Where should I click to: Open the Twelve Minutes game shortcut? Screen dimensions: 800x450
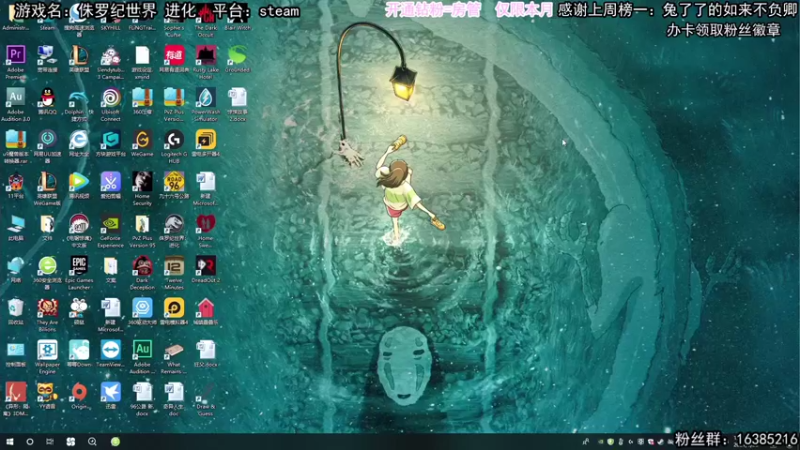point(174,265)
